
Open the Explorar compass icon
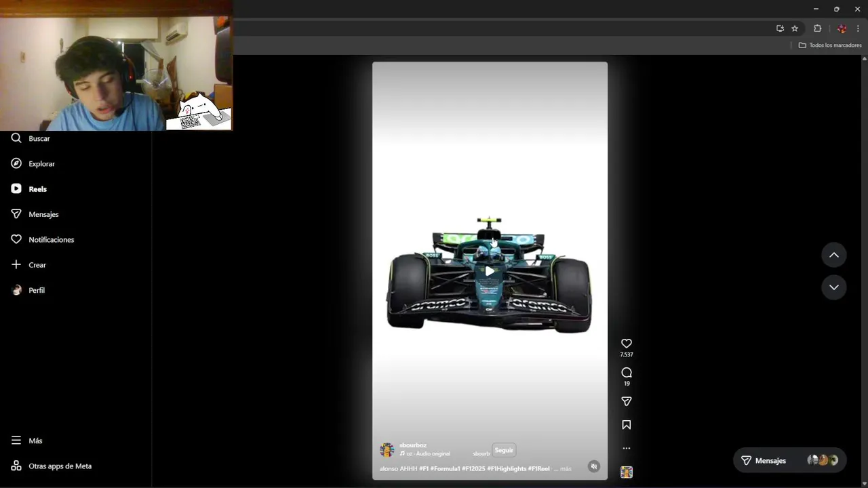click(x=16, y=163)
